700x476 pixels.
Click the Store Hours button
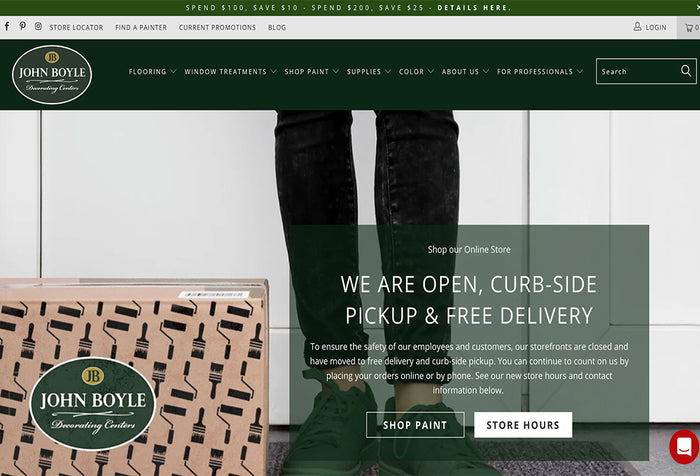[523, 425]
